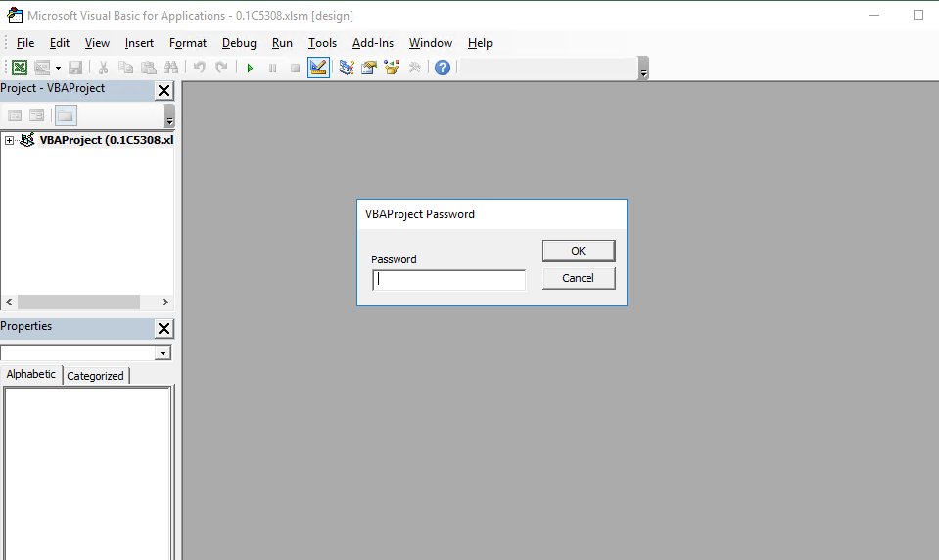This screenshot has height=560, width=939.
Task: Open the Window menu
Action: pyautogui.click(x=431, y=43)
